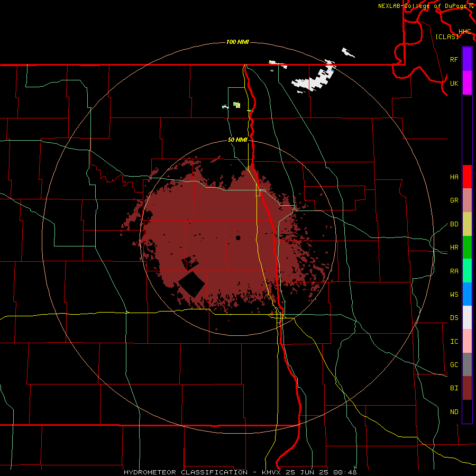476x476 pixels.
Task: Select the WS legend label
Action: click(454, 294)
